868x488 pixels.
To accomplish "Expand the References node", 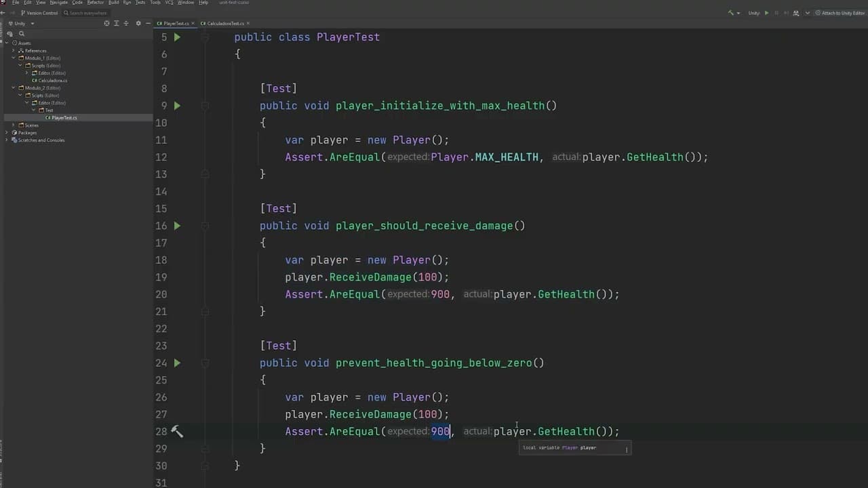I will click(13, 50).
